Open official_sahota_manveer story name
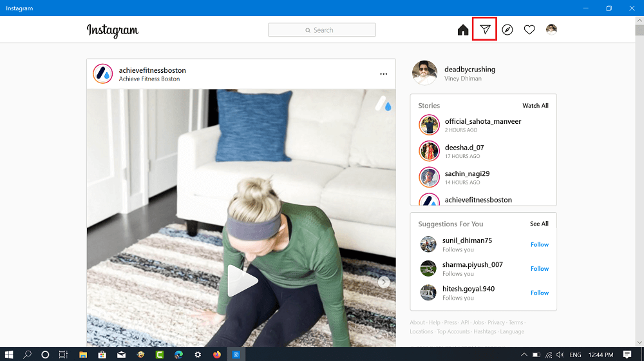 click(483, 121)
